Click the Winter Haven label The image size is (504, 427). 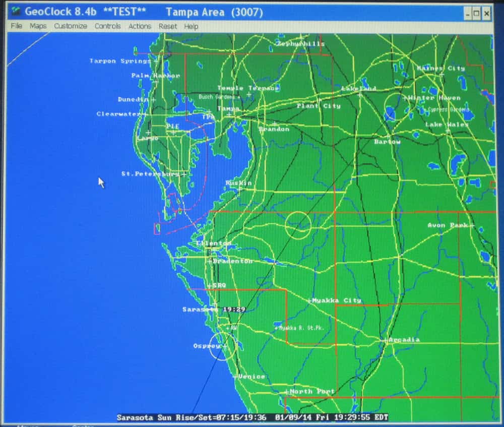click(434, 98)
